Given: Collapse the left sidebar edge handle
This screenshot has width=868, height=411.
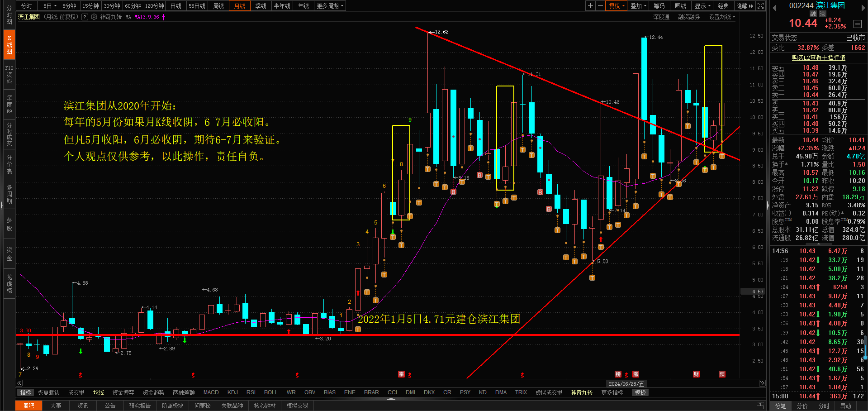Looking at the screenshot, I should [1, 205].
